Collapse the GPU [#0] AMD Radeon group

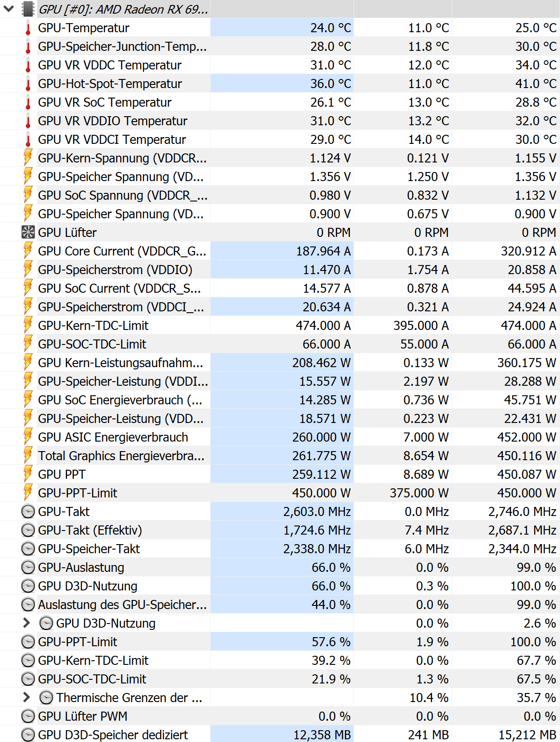tap(9, 9)
